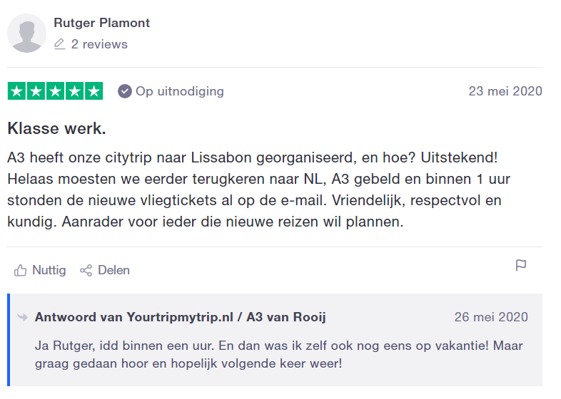Click the Op uitnodiging label
Image resolution: width=561 pixels, height=399 pixels.
pyautogui.click(x=180, y=92)
